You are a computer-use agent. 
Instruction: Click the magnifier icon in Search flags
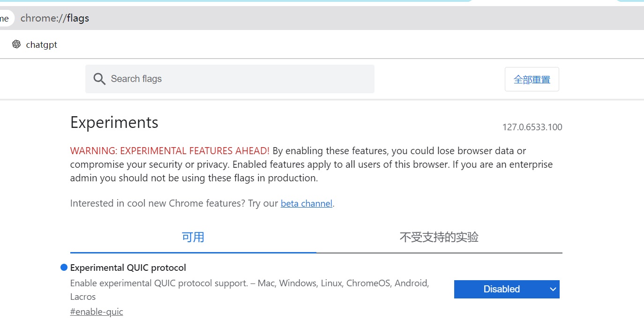[99, 79]
